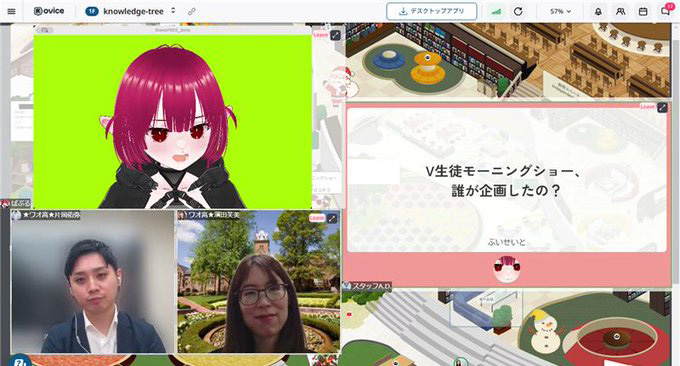Screen dimensions: 680x366
Task: Click the 1F floor badge
Action: point(92,11)
